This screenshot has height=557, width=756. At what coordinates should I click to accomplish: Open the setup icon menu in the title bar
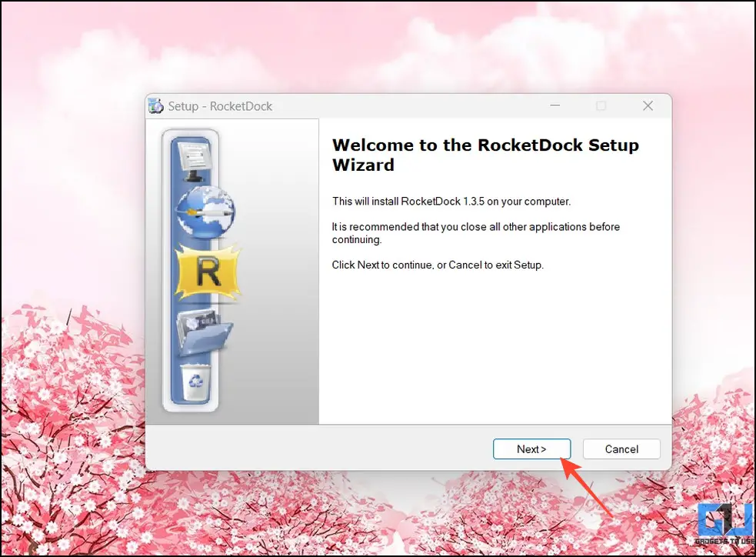coord(155,106)
